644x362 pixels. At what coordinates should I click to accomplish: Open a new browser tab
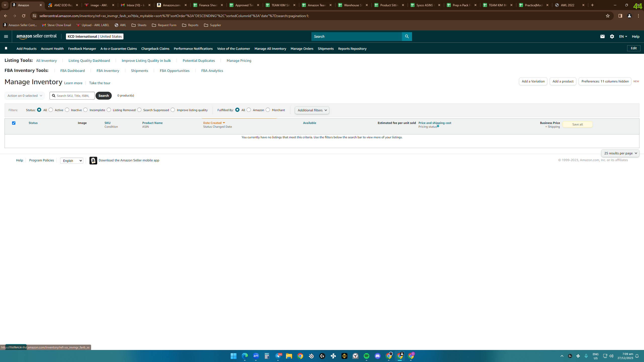[x=592, y=5]
